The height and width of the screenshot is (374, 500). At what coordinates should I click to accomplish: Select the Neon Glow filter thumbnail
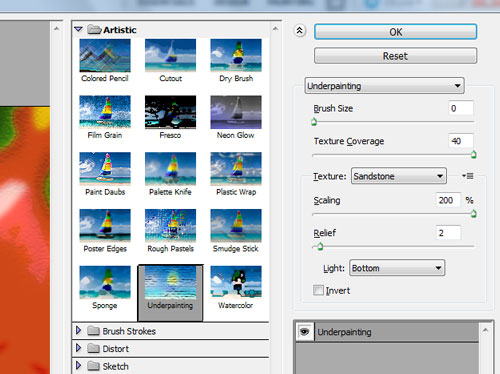(236, 112)
